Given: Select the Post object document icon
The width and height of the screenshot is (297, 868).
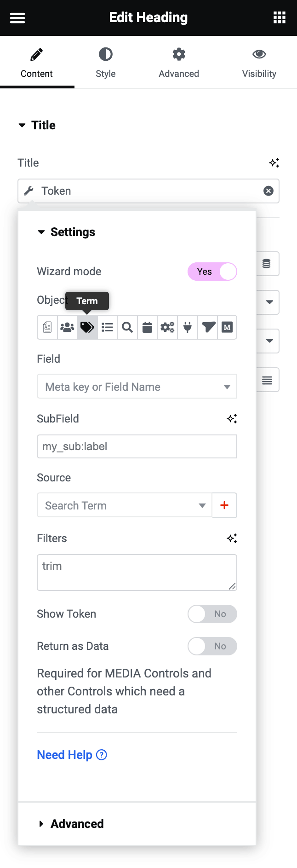Looking at the screenshot, I should pos(47,327).
